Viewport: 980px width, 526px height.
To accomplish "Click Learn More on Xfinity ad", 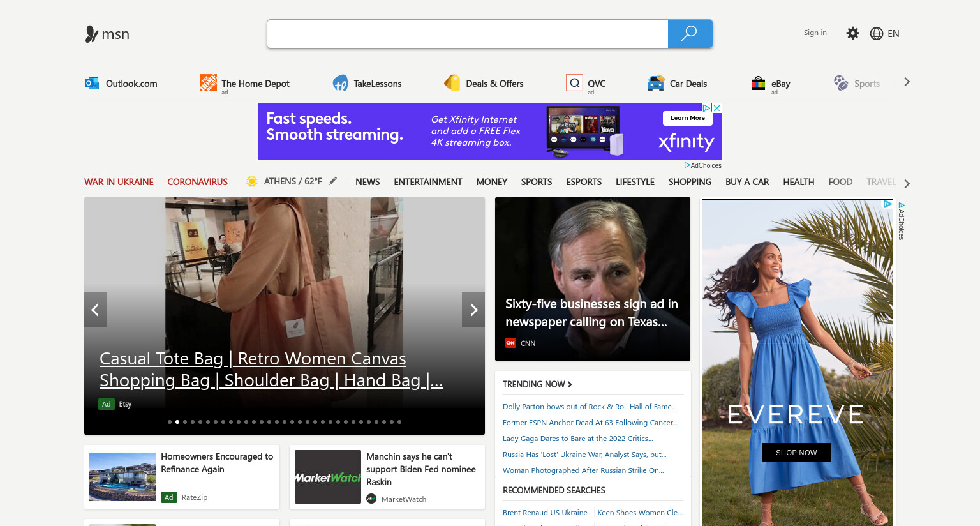I will 688,118.
